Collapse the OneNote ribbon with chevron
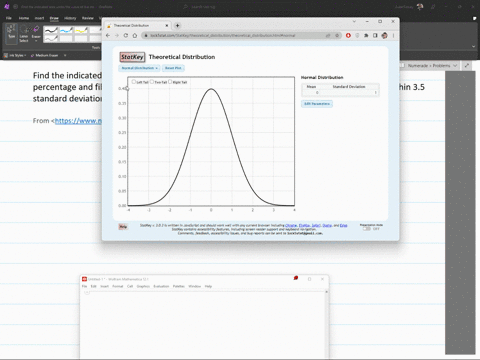Viewport: 480px width, 360px height. click(474, 47)
